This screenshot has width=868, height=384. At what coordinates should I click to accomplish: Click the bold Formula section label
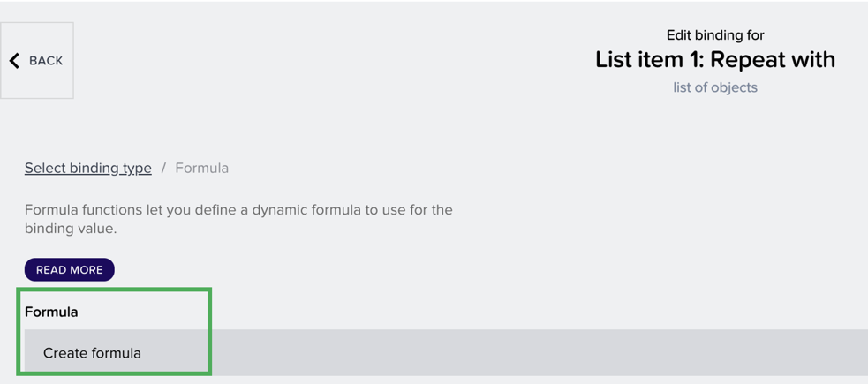click(51, 312)
